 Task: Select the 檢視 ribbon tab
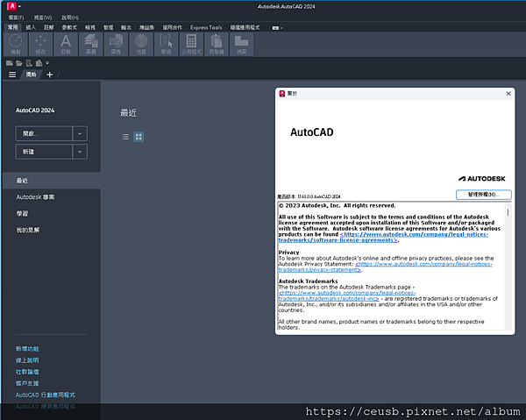[x=90, y=27]
